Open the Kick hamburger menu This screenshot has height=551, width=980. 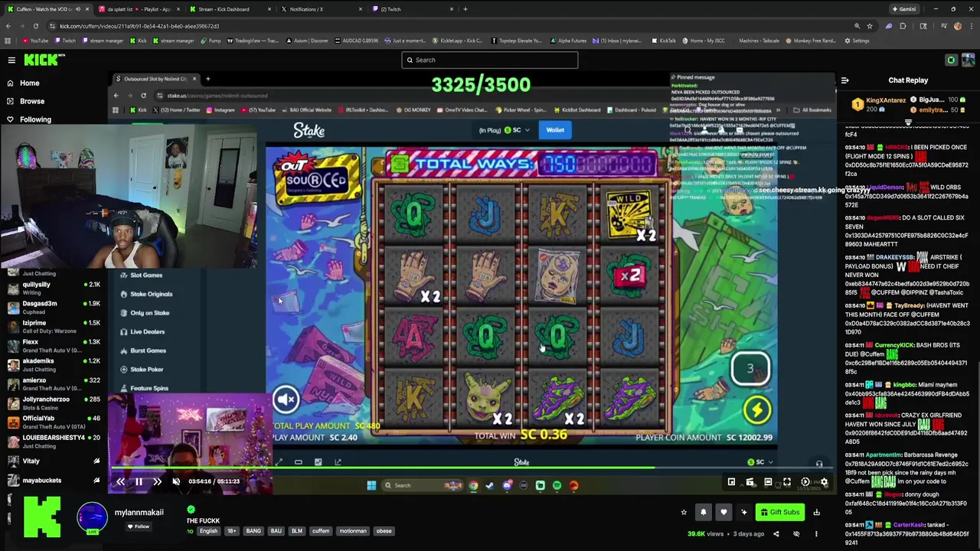coord(11,60)
